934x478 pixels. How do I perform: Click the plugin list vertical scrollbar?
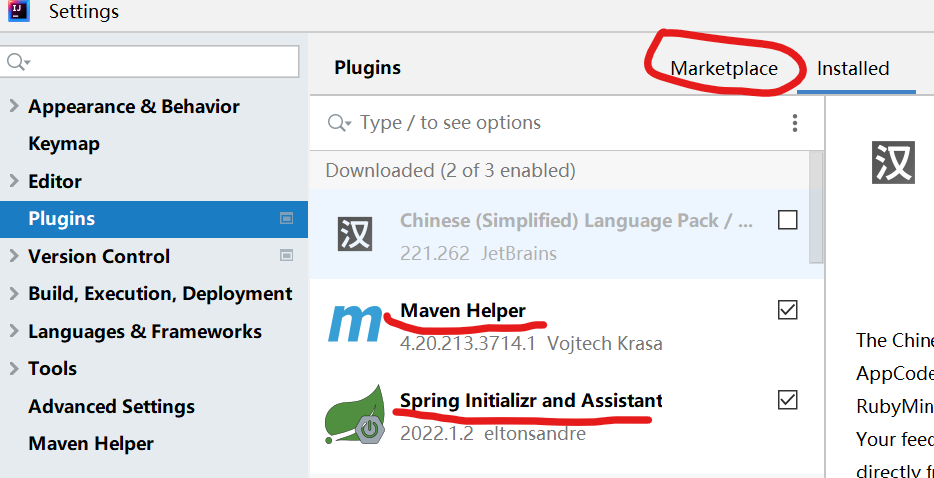tap(816, 207)
